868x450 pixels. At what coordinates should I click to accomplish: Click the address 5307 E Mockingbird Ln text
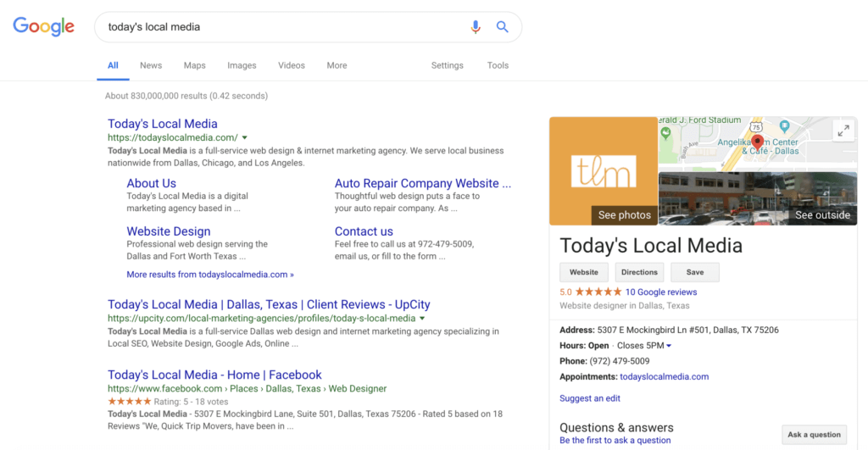687,330
